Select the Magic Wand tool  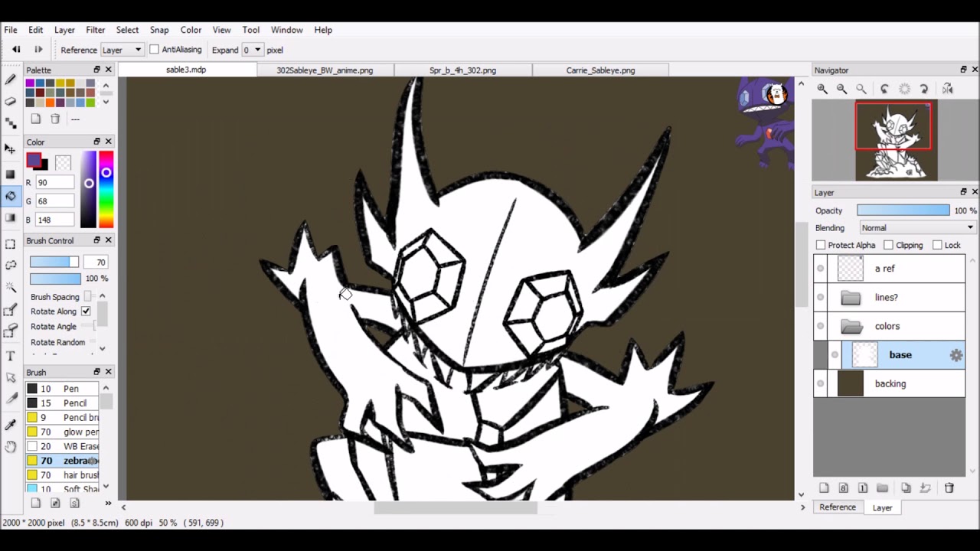[x=11, y=287]
